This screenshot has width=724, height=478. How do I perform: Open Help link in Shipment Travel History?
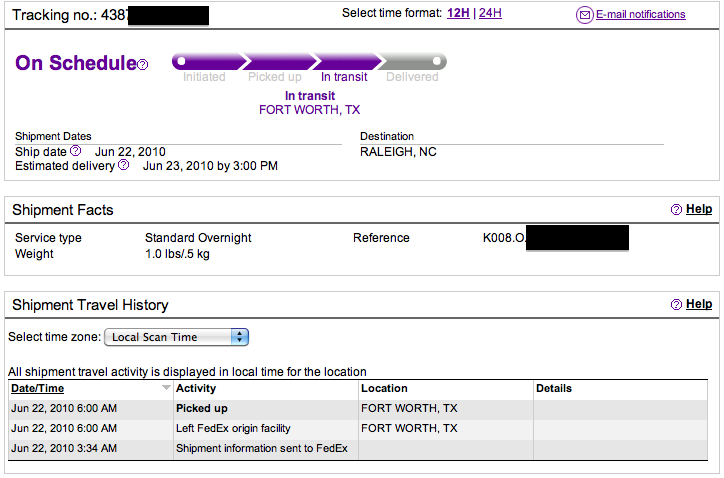point(699,304)
